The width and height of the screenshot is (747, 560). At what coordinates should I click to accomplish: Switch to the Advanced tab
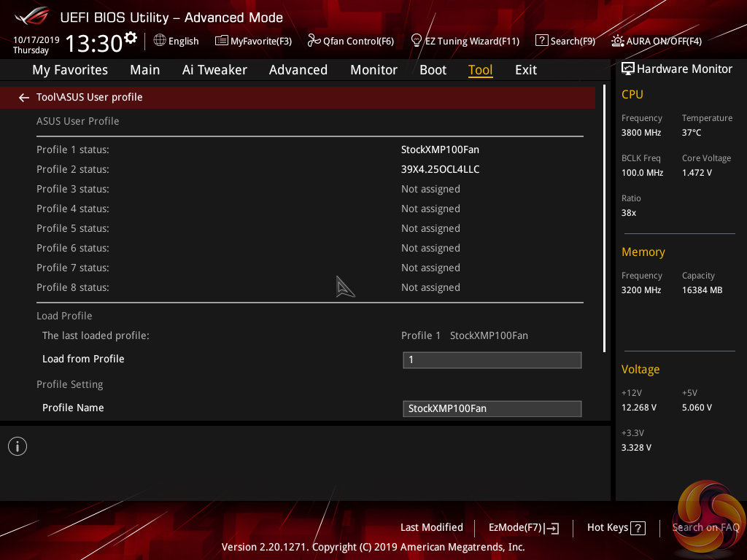(x=298, y=70)
